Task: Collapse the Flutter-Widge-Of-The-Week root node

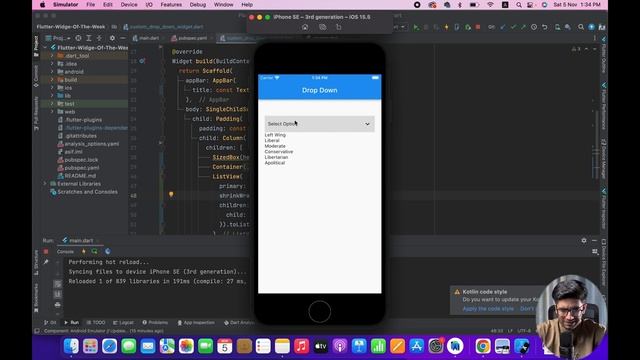Action: click(x=45, y=47)
